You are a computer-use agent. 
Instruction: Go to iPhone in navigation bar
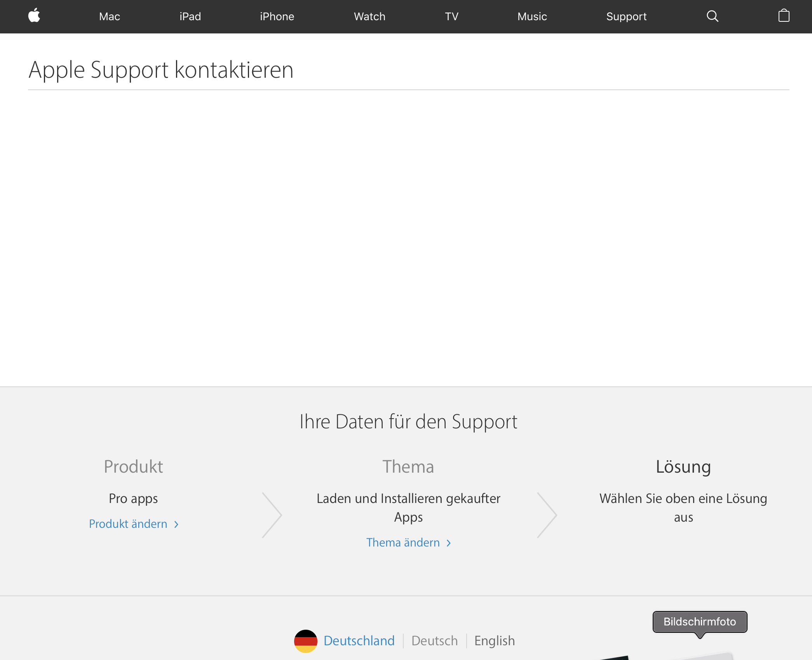click(277, 16)
